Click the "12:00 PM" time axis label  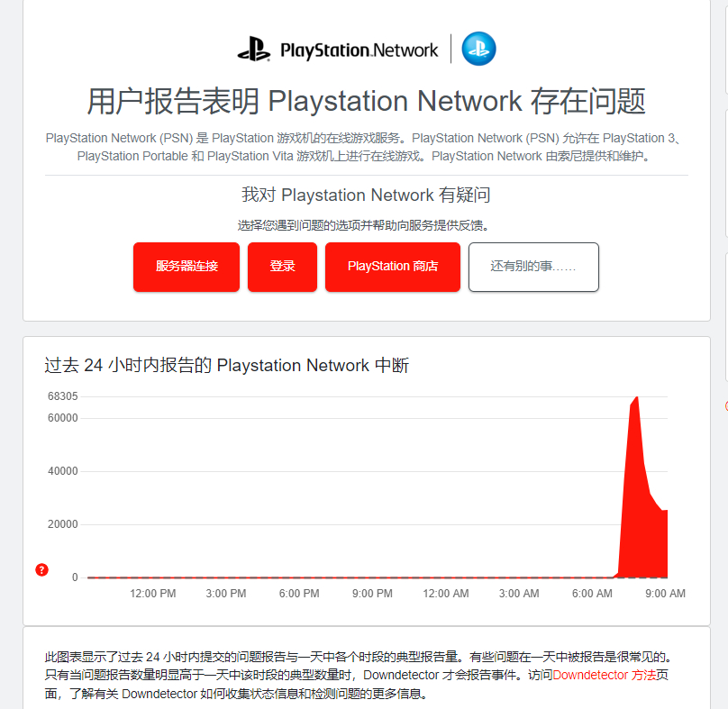coord(152,594)
